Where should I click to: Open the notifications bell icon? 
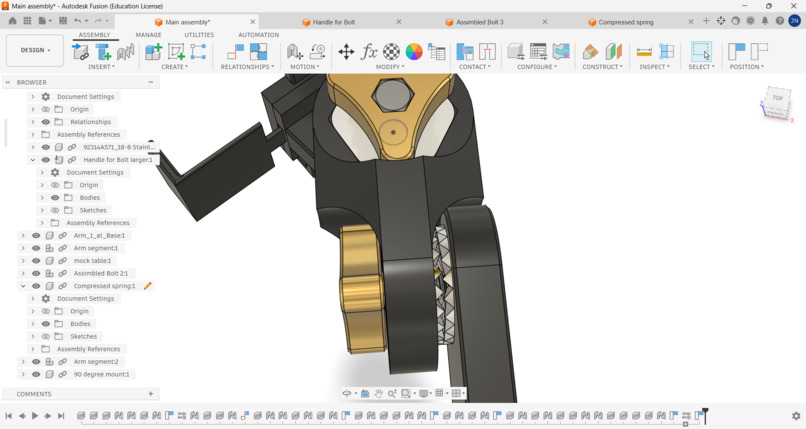pos(765,21)
